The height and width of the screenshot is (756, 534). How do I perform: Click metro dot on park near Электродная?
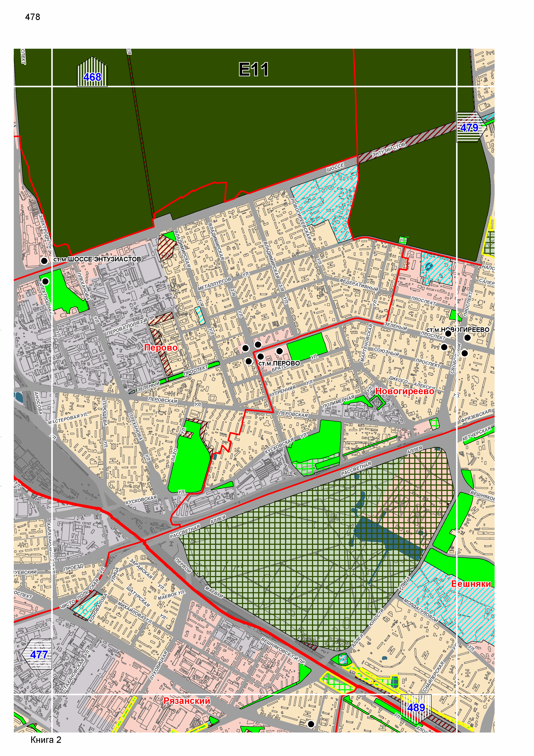pyautogui.click(x=45, y=281)
